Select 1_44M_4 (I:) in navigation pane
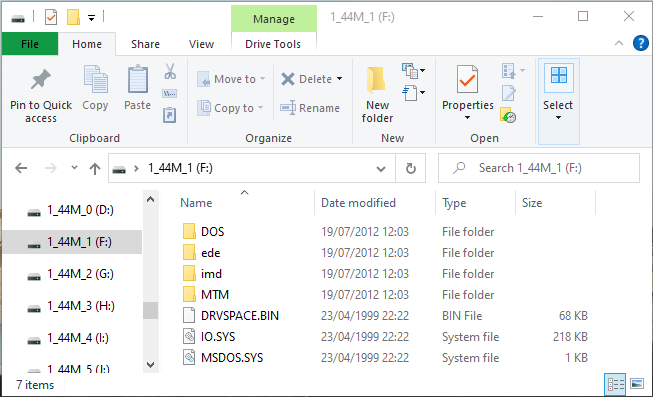The width and height of the screenshot is (653, 397). [x=72, y=338]
